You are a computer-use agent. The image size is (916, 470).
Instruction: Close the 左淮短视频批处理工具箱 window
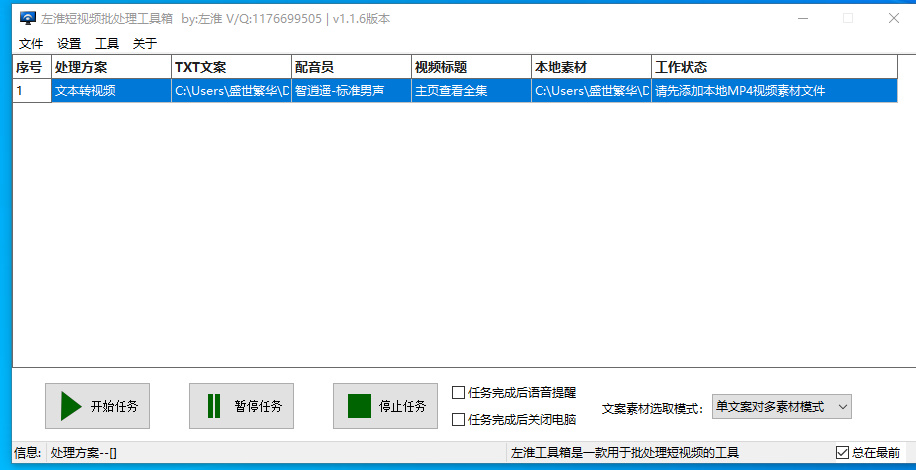(x=893, y=19)
